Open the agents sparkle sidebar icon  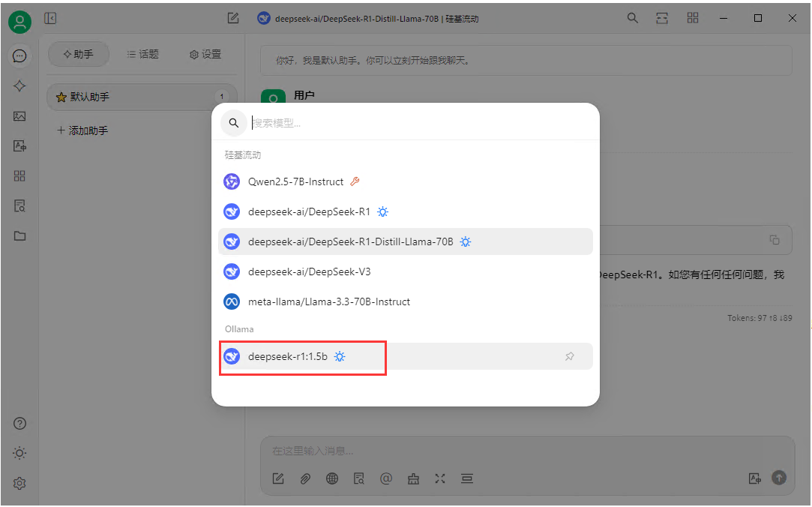19,86
